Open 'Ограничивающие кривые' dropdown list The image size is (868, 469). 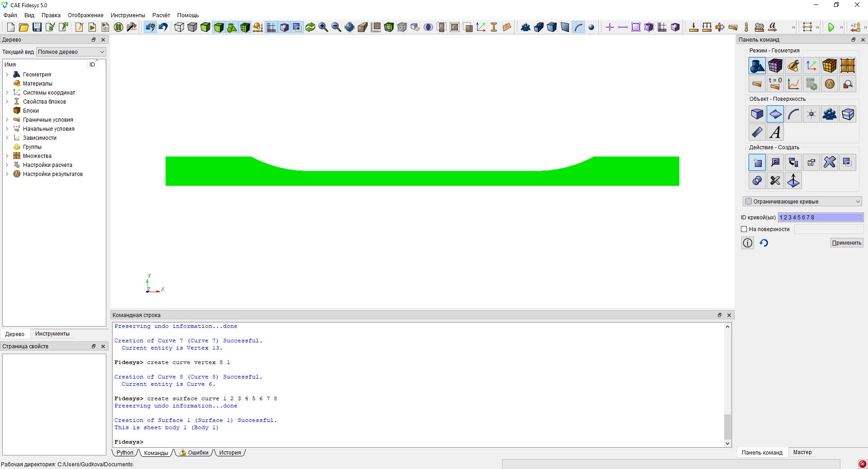coord(802,201)
